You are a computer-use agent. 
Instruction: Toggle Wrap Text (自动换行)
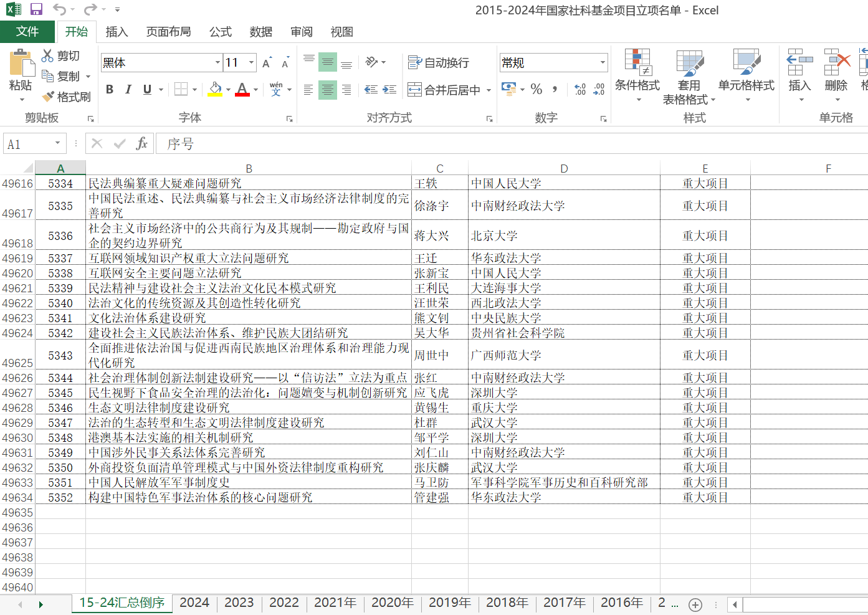coord(439,62)
